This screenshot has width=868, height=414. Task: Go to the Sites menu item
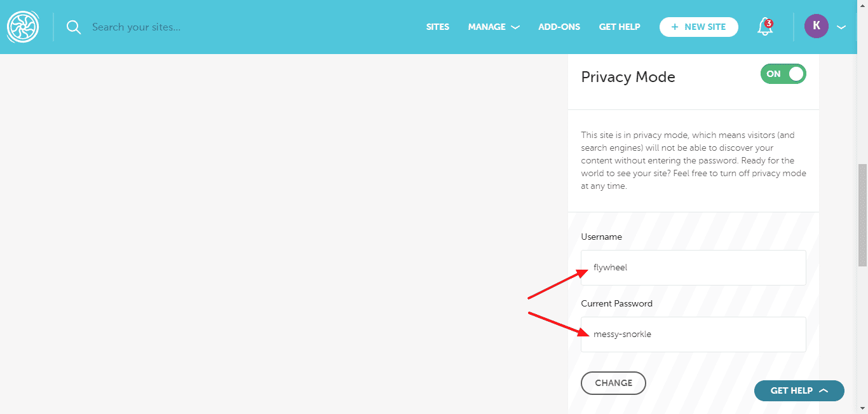pos(437,27)
